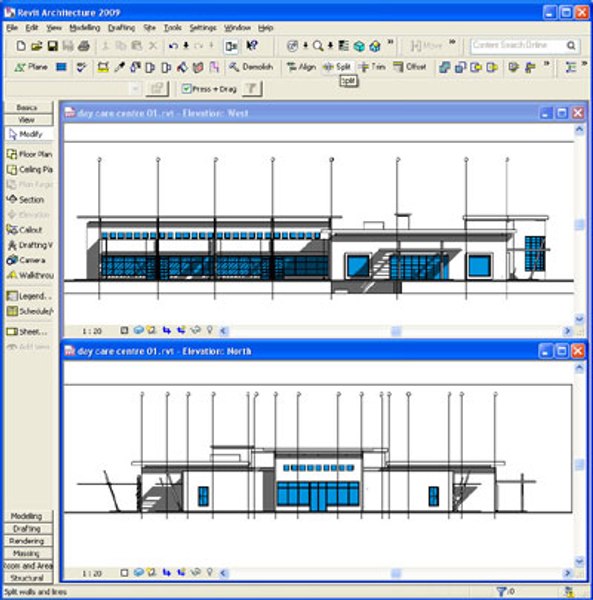Toggle Reveal Hidden Elements lightbulb in West view
593x600 pixels.
(210, 329)
